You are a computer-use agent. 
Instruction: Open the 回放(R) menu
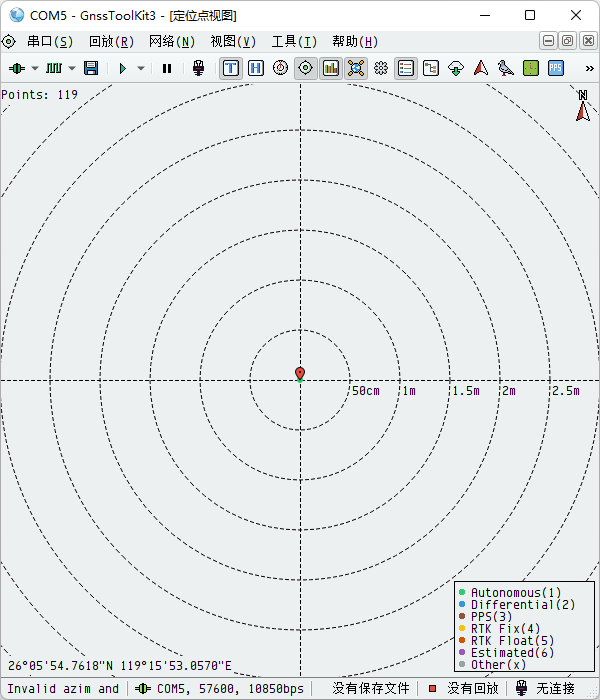tap(112, 42)
